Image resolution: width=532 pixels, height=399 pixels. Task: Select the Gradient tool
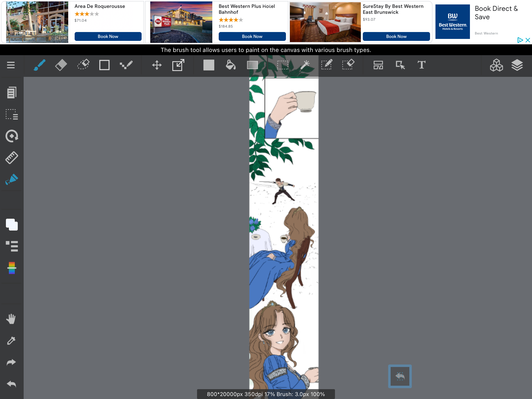tap(252, 65)
